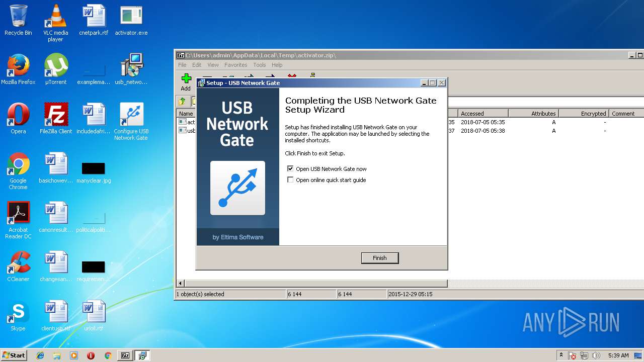
Task: Sort by the Attributes column header
Action: [533, 114]
